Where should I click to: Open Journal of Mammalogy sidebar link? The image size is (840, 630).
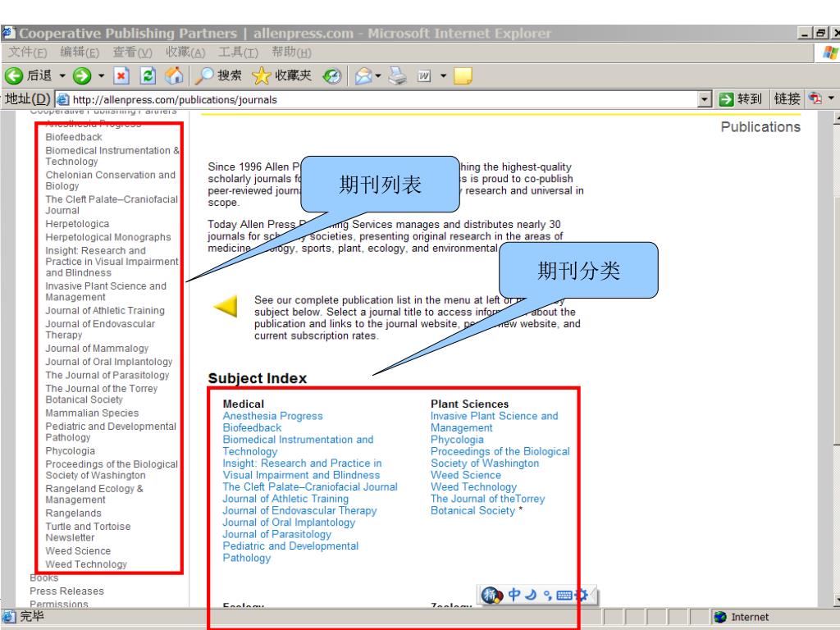point(97,348)
